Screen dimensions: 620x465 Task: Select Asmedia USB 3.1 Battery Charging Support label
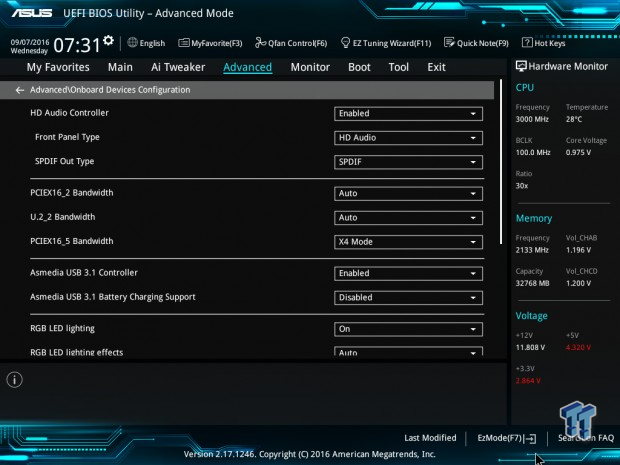point(113,297)
